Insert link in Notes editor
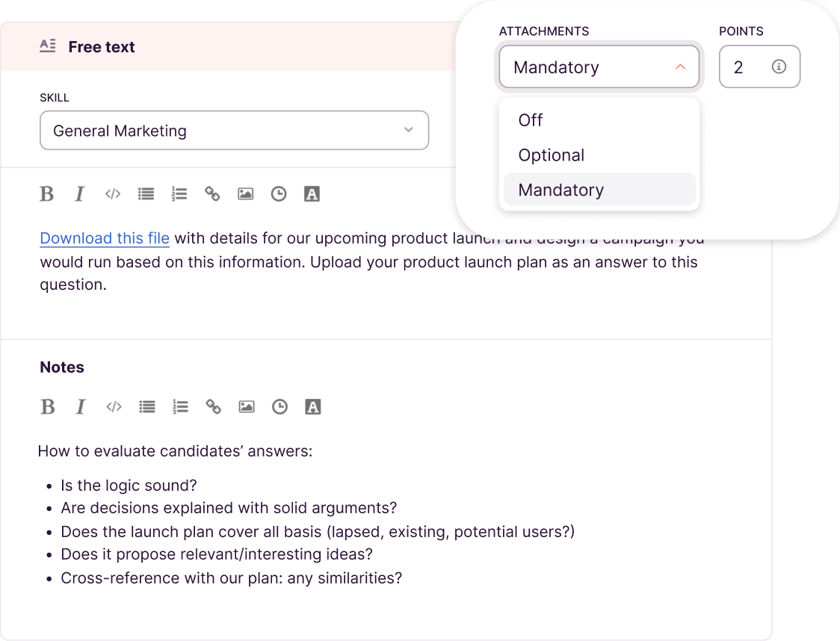The width and height of the screenshot is (840, 641). (213, 407)
